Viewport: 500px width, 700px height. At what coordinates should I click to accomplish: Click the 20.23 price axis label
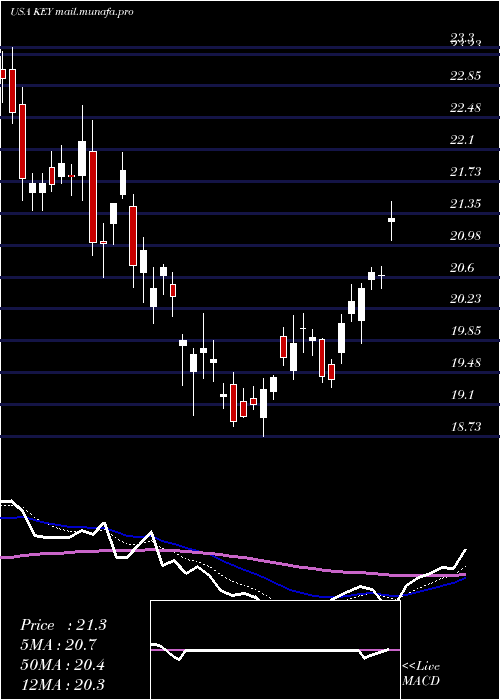(x=466, y=299)
